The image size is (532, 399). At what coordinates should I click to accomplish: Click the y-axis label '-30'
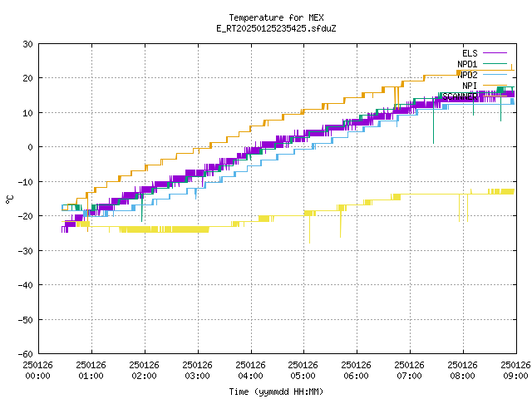(x=26, y=251)
